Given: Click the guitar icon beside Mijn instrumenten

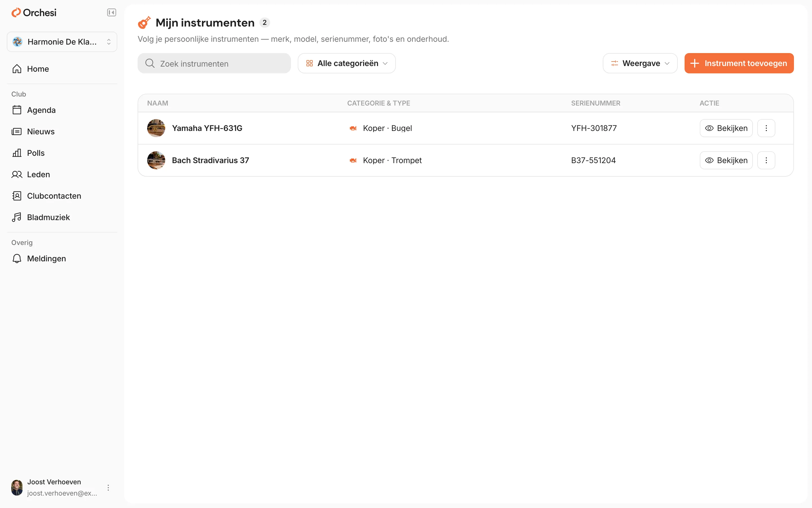Looking at the screenshot, I should click(144, 23).
